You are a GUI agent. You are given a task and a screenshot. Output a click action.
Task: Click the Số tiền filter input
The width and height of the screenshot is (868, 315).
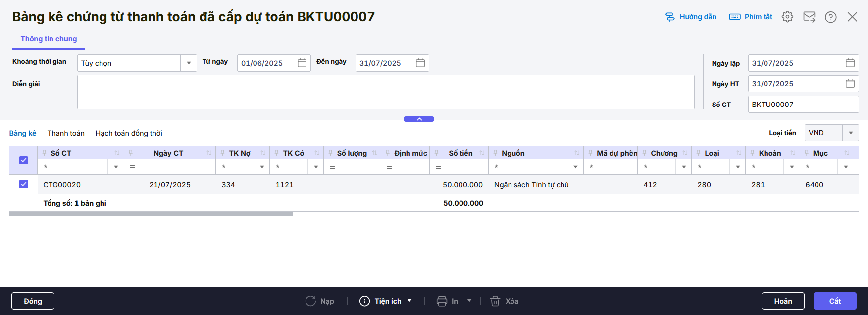click(466, 167)
